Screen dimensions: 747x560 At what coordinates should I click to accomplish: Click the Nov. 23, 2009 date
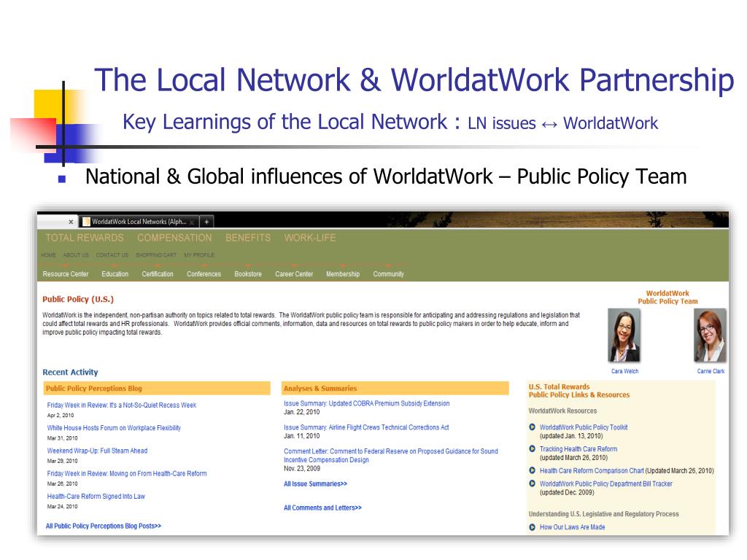(x=302, y=469)
